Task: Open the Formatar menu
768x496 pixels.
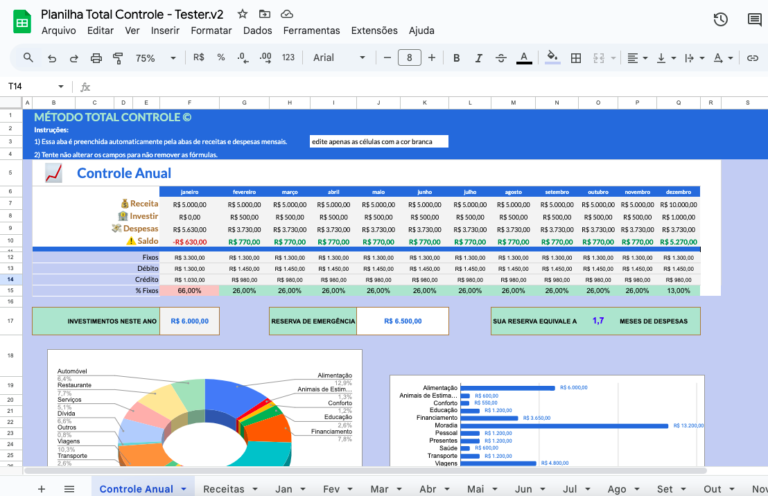Action: point(211,31)
